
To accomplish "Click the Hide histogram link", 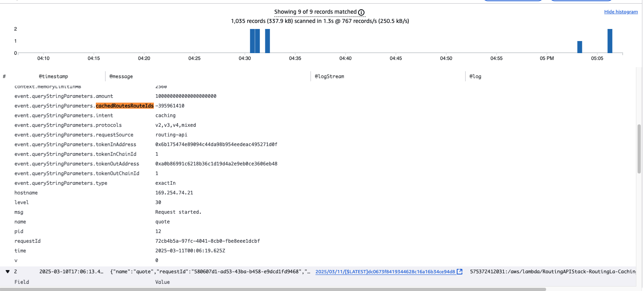I will (621, 12).
